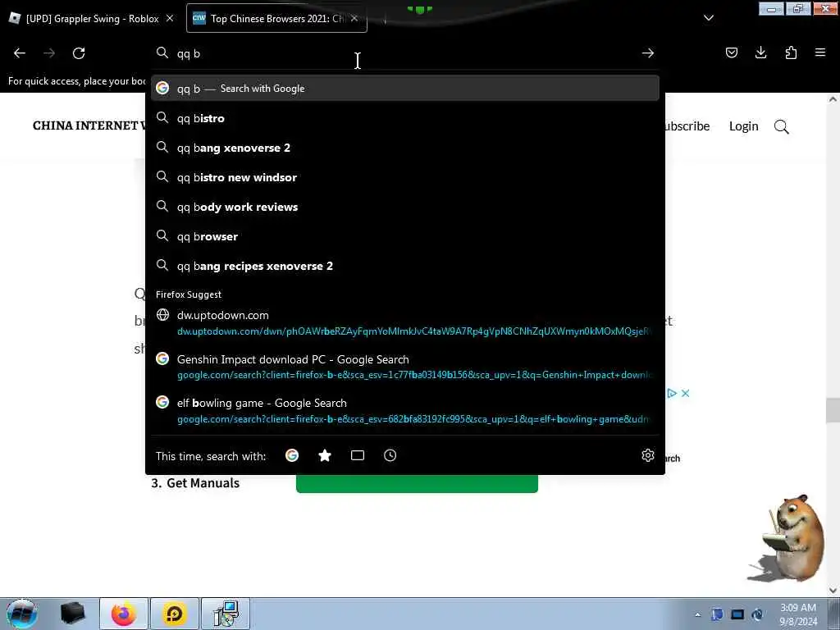The image size is (840, 630).
Task: Click the address bar text field
Action: [402, 53]
